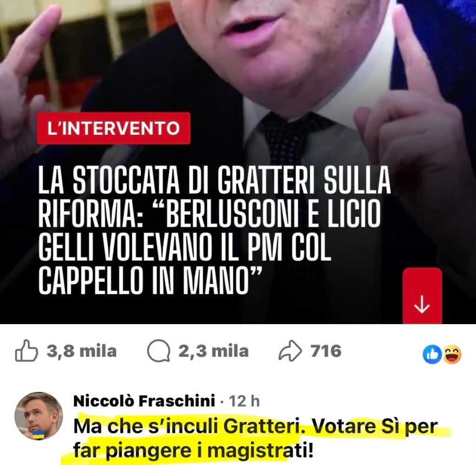Tap the share arrow icon
The width and height of the screenshot is (476, 465).
pos(291,351)
